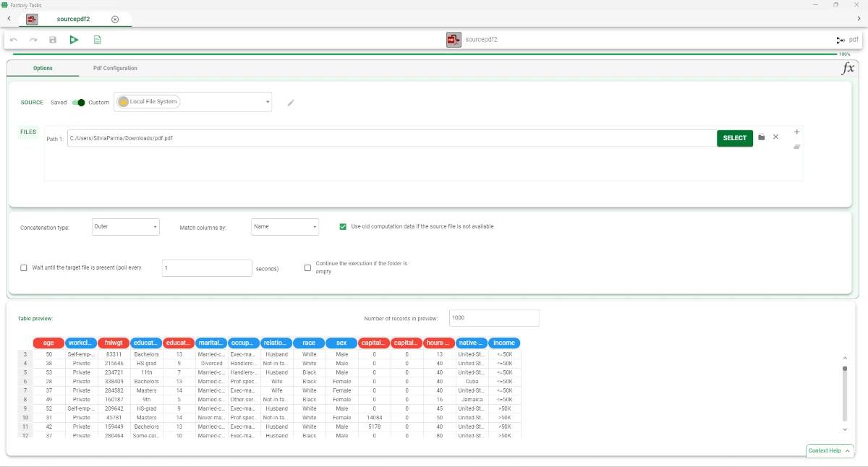Click the PDF task icon beside the centered title
Screen dimensions: 868x467
[454, 40]
